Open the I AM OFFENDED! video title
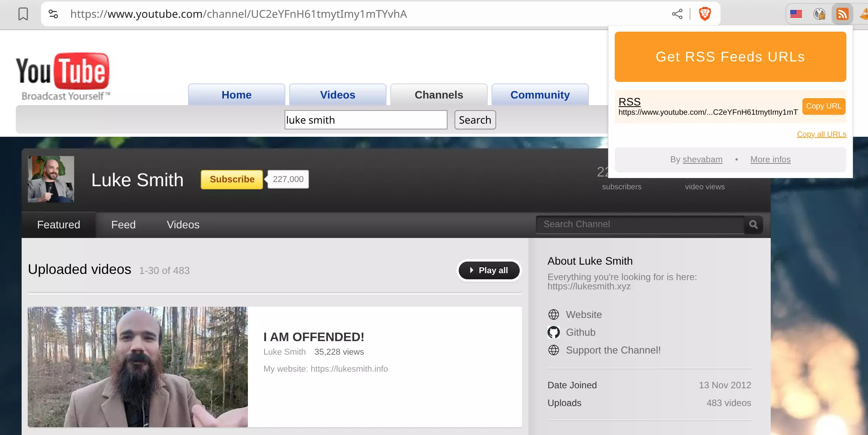 314,337
